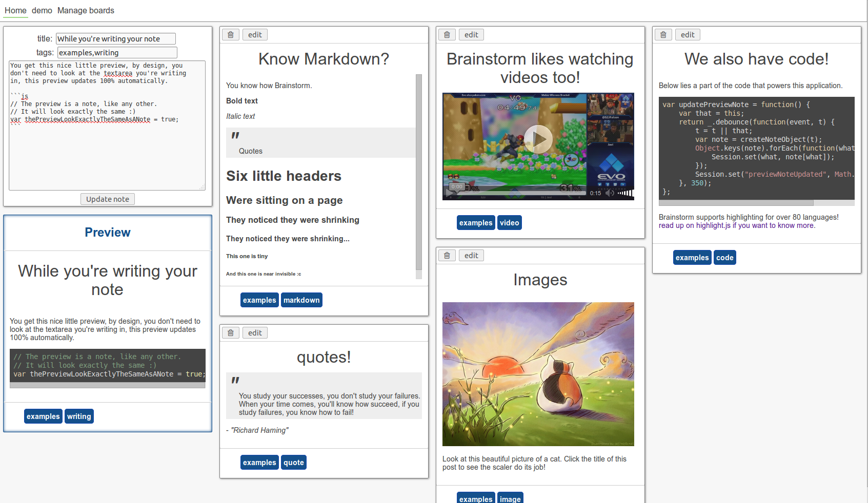868x503 pixels.
Task: Remove the We also have code! note
Action: pyautogui.click(x=663, y=35)
